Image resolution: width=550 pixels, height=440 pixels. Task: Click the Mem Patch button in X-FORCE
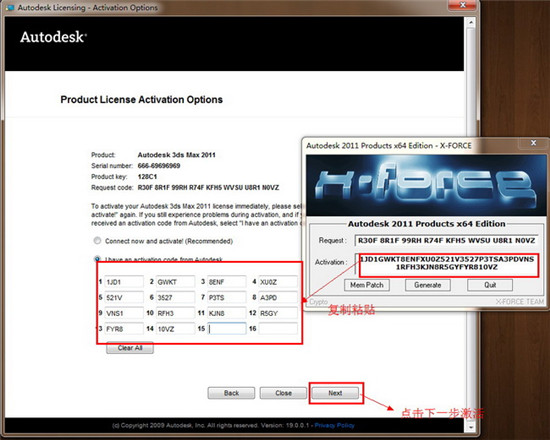(x=367, y=285)
